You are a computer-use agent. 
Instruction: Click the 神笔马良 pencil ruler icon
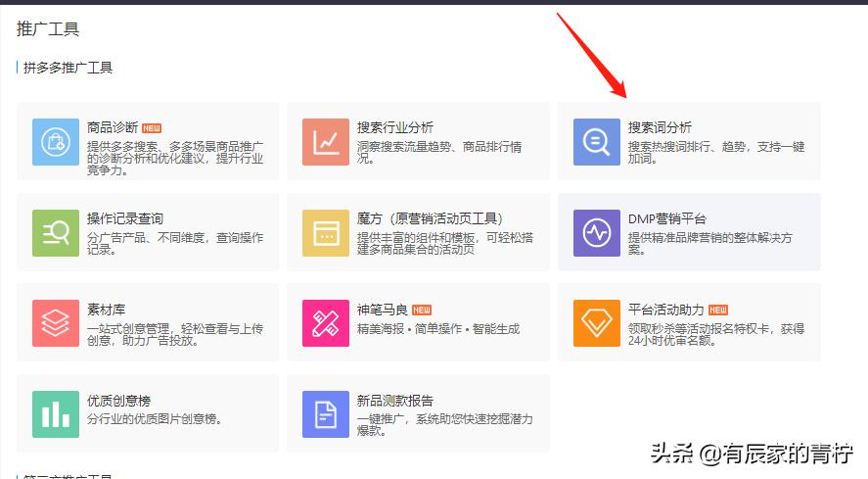tap(326, 323)
